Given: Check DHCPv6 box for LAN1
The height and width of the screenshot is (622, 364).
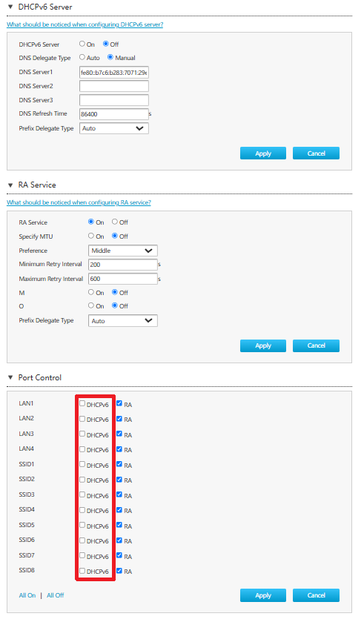Looking at the screenshot, I should click(82, 403).
